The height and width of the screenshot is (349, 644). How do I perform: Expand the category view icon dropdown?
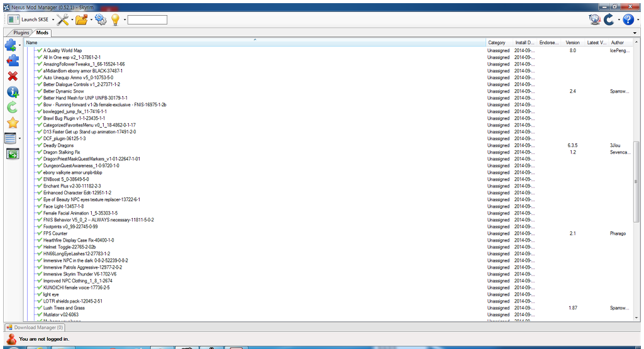[19, 138]
